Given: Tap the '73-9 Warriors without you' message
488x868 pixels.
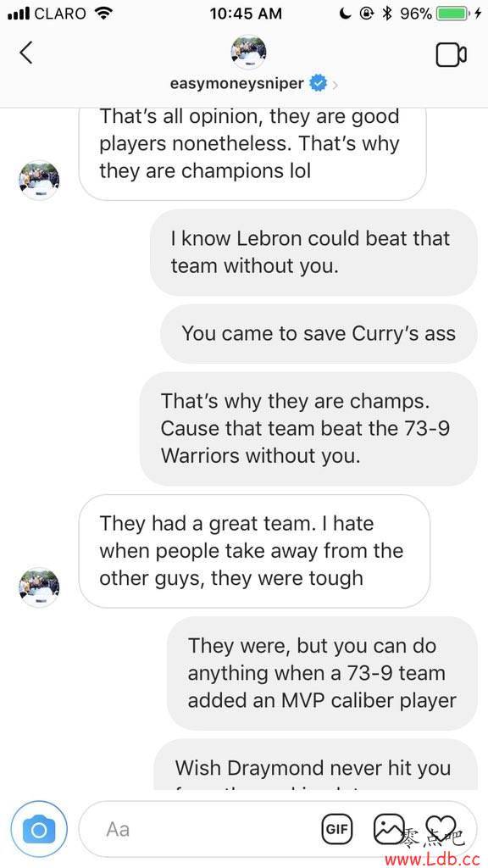Looking at the screenshot, I should click(x=308, y=428).
